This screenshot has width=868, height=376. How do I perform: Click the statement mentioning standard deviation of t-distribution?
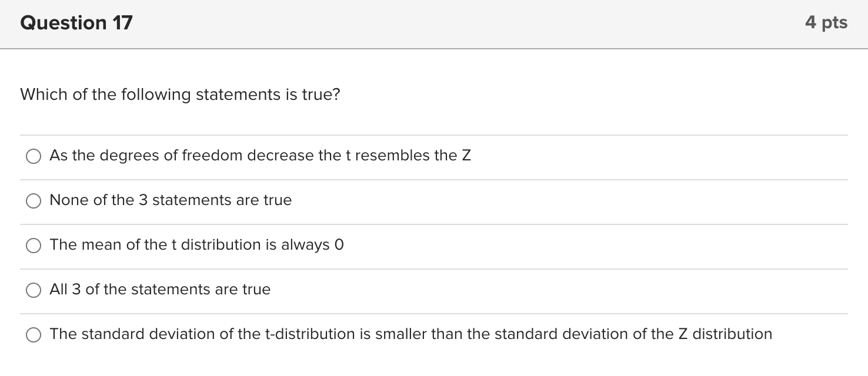click(410, 334)
